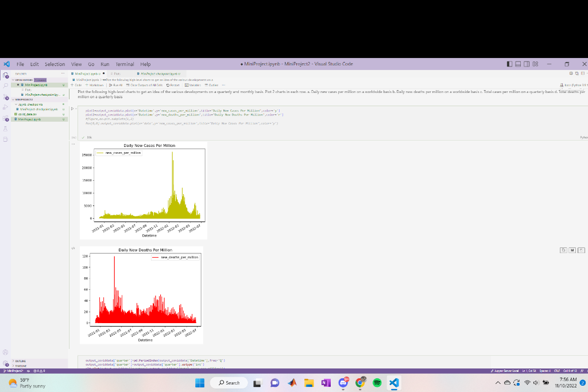
Task: Open the Terminal menu
Action: pos(125,64)
